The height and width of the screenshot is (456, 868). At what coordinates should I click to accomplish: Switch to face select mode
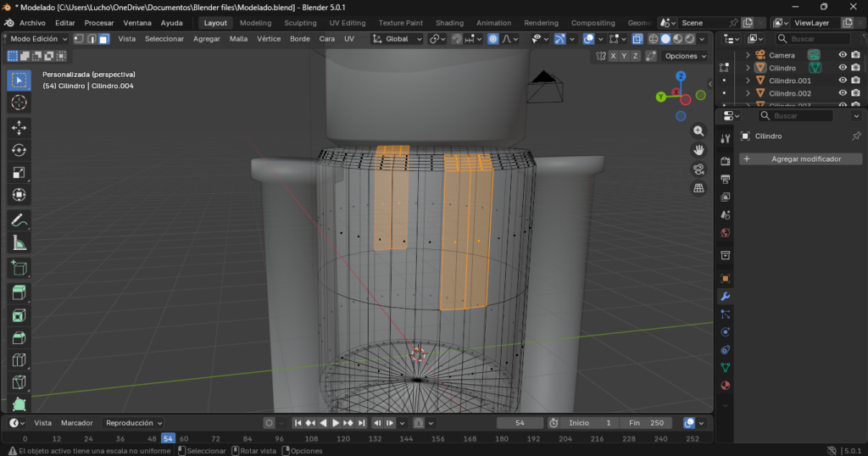103,39
